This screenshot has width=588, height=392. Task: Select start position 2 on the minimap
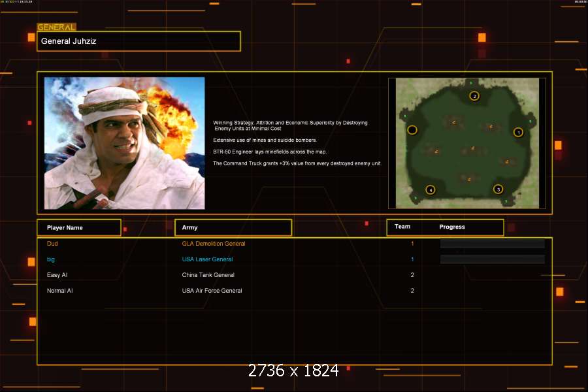pyautogui.click(x=474, y=96)
